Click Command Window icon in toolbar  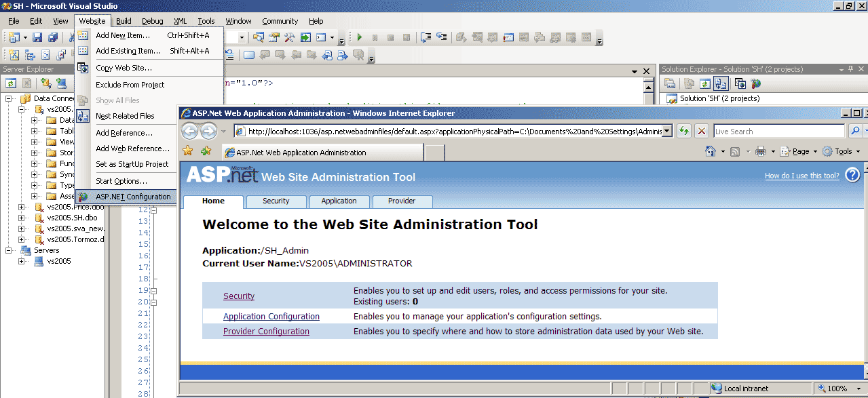[x=321, y=37]
